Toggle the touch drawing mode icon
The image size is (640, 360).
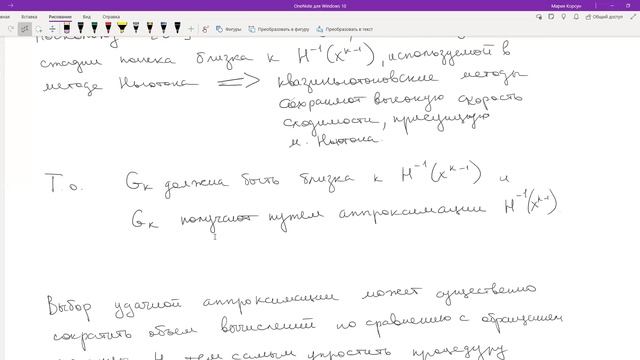point(205,29)
